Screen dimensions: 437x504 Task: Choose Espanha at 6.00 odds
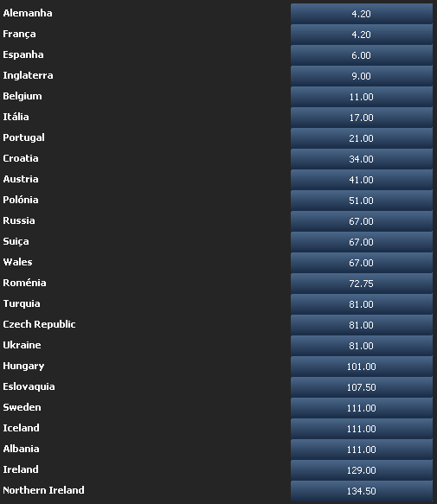point(362,55)
